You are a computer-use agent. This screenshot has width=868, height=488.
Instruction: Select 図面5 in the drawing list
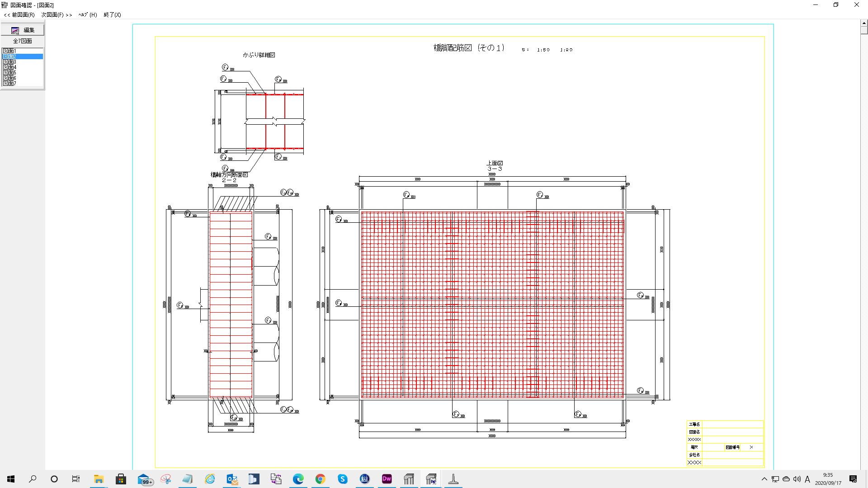click(x=9, y=73)
